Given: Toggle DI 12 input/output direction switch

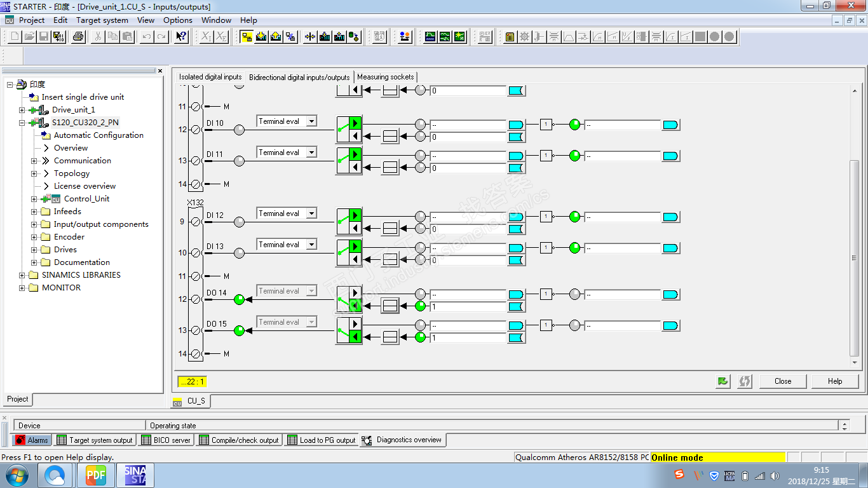Looking at the screenshot, I should point(349,221).
